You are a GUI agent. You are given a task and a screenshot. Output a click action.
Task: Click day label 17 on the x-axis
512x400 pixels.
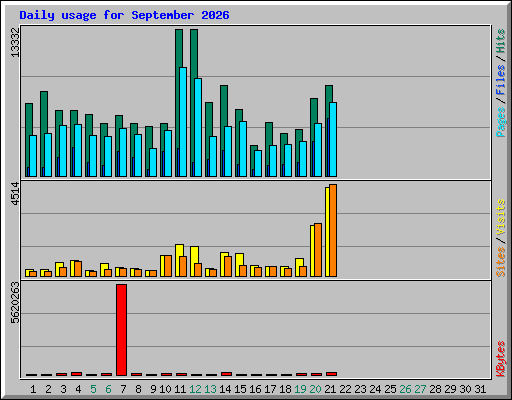tap(270, 389)
